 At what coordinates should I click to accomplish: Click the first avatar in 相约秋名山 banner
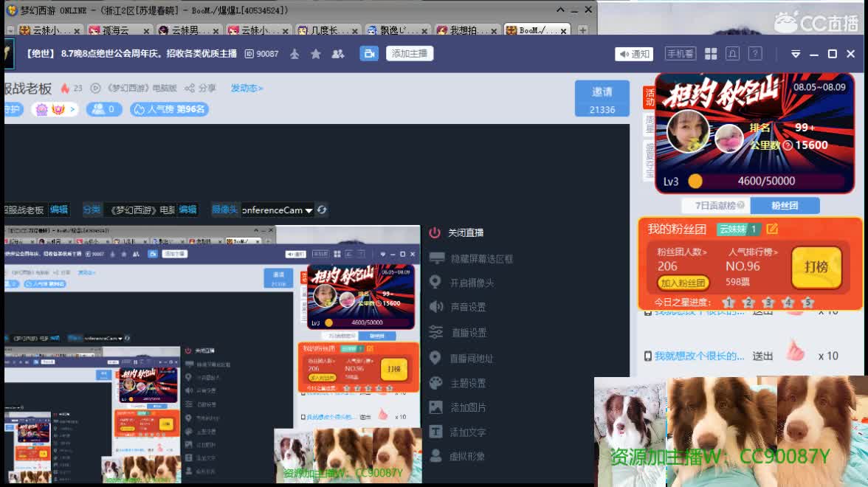(x=688, y=131)
